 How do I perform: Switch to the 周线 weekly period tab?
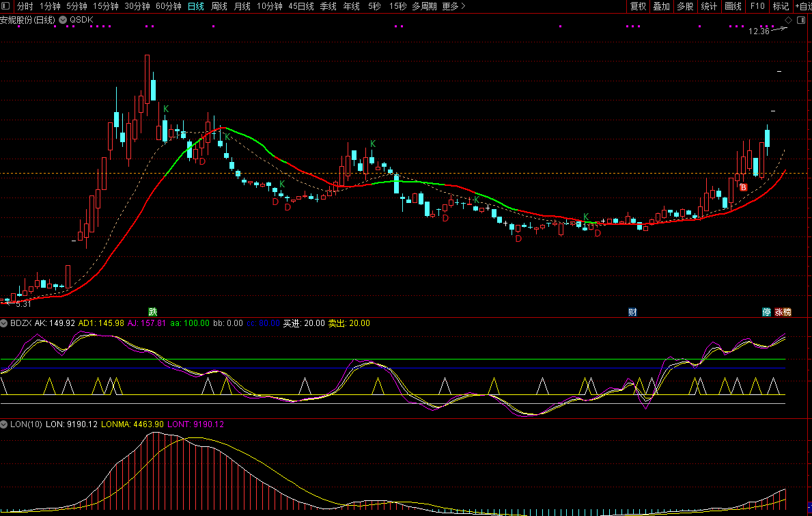(219, 6)
